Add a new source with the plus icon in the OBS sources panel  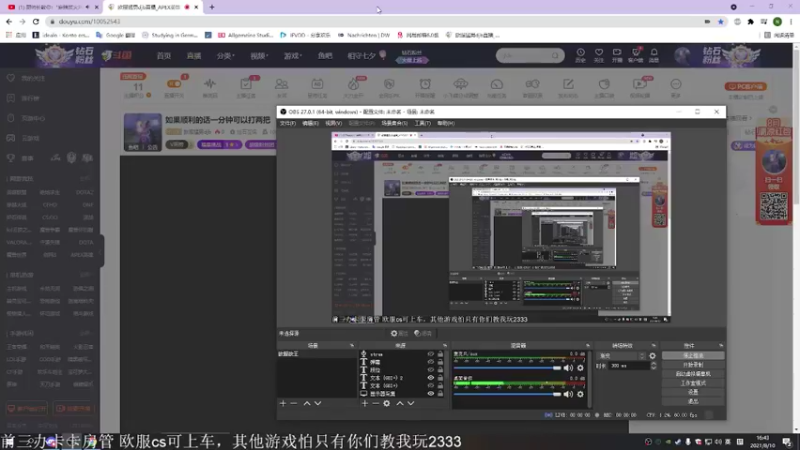364,403
